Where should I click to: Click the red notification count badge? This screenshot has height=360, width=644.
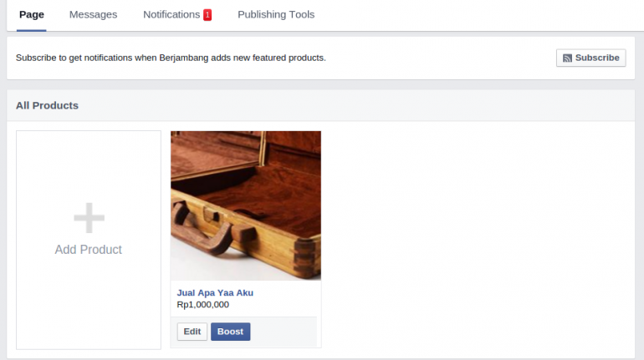(x=207, y=15)
